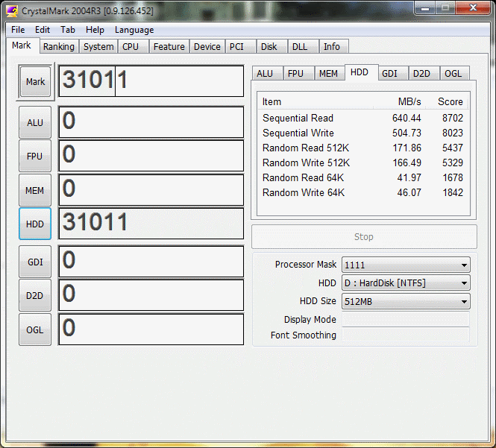The height and width of the screenshot is (448, 496).
Task: Click the Stop button
Action: [x=364, y=237]
